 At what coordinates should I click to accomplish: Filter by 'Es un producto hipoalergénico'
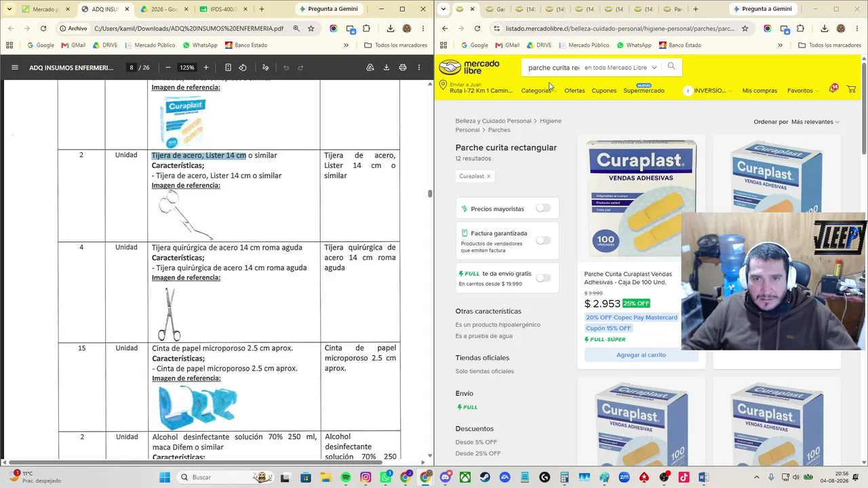(x=498, y=325)
